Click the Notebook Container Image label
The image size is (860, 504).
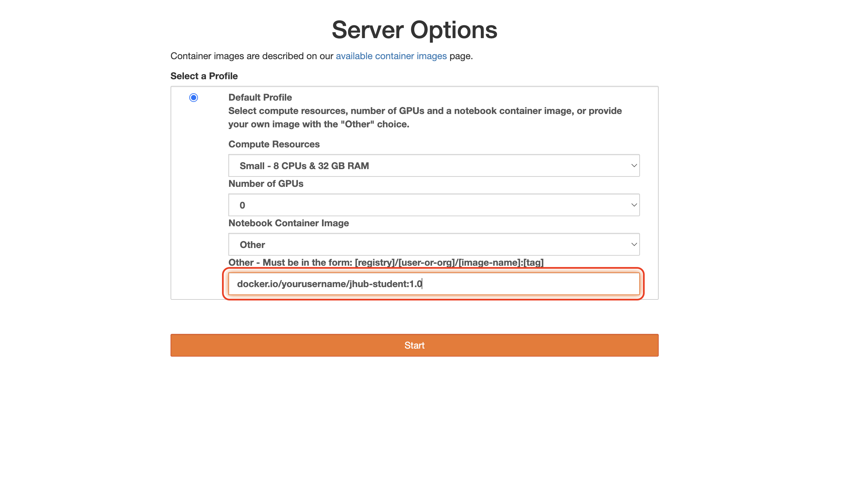[289, 223]
